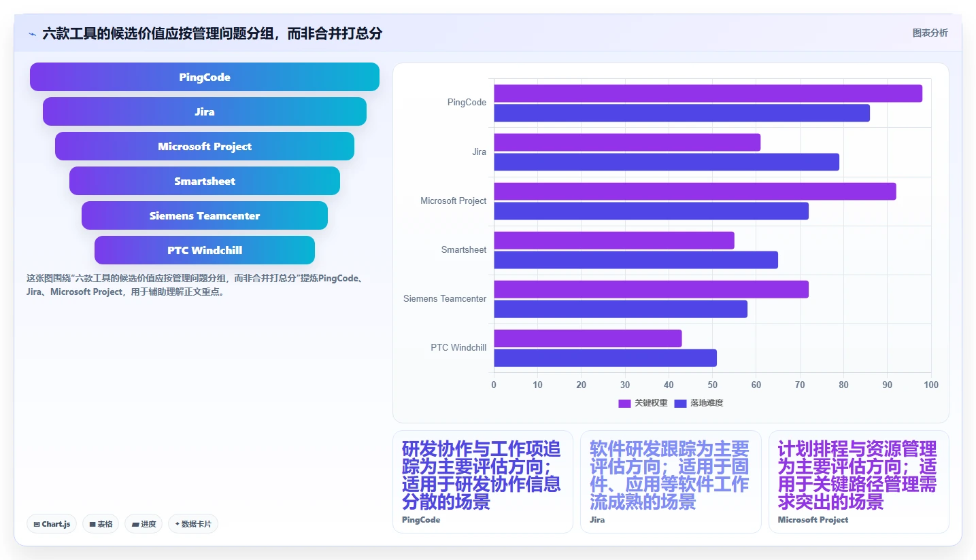Toggle the 关键权重 legend series
Screen dimensions: 976x560
[643, 403]
